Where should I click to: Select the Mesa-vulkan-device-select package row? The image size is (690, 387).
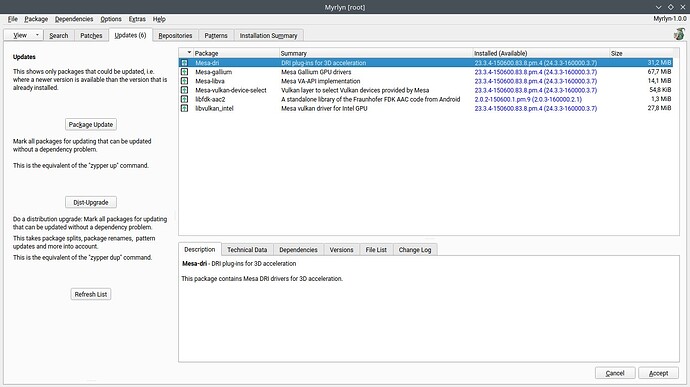pos(426,90)
